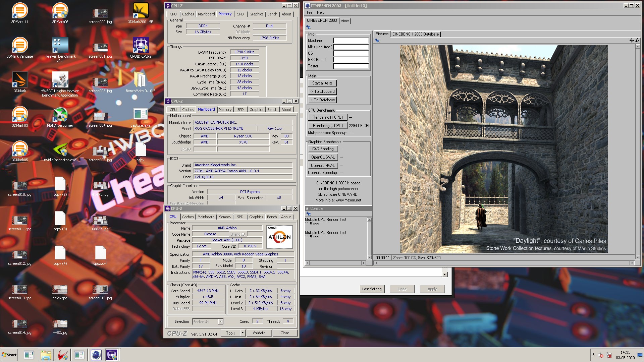Launch 3DMark Vantage from the desktop

point(19,48)
